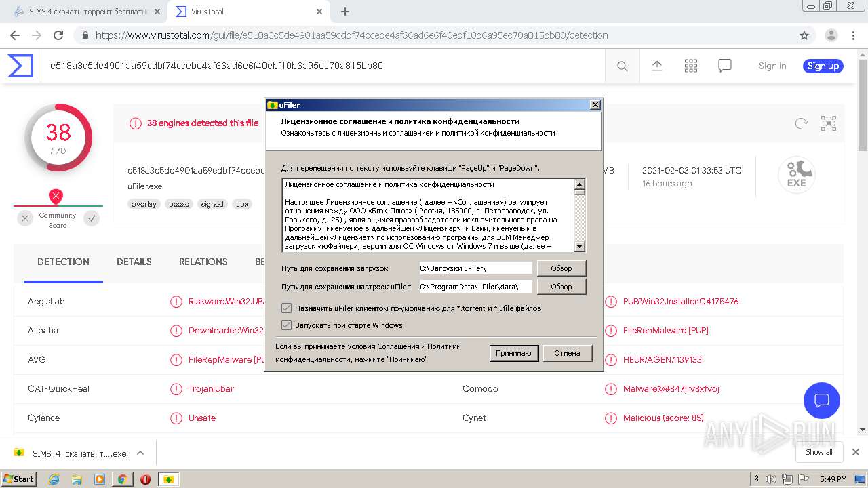Screen dimensions: 868x488
Task: Click the community score checkmark vote icon
Action: [92, 218]
